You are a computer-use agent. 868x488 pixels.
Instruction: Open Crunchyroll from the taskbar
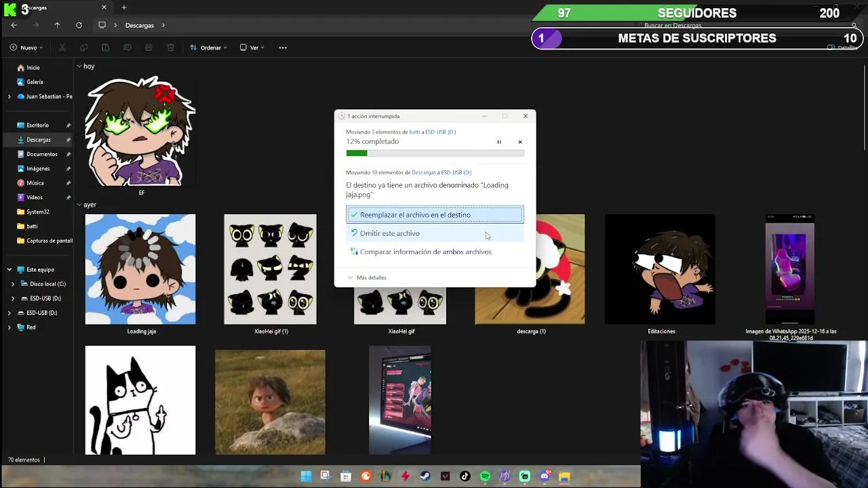point(366,476)
